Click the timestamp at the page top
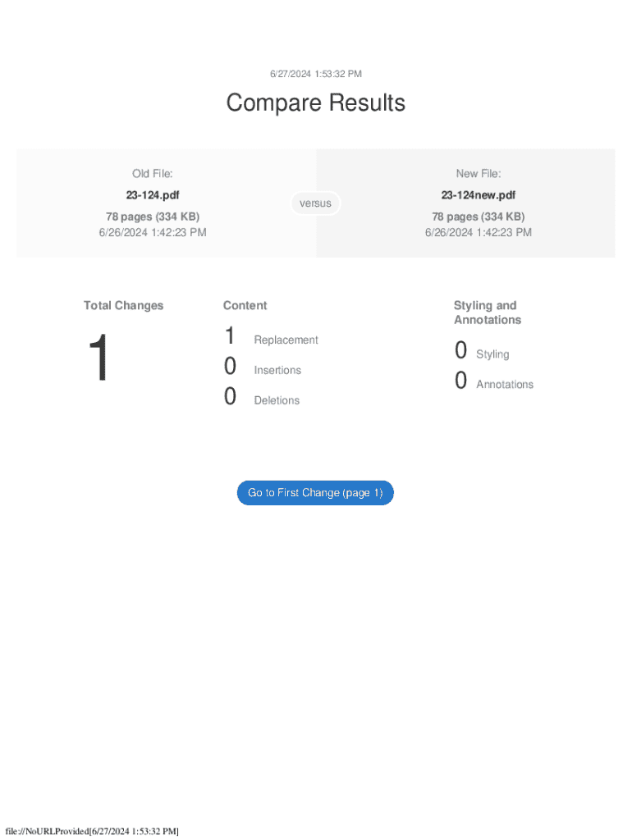Image resolution: width=632 pixels, height=840 pixels. (315, 75)
